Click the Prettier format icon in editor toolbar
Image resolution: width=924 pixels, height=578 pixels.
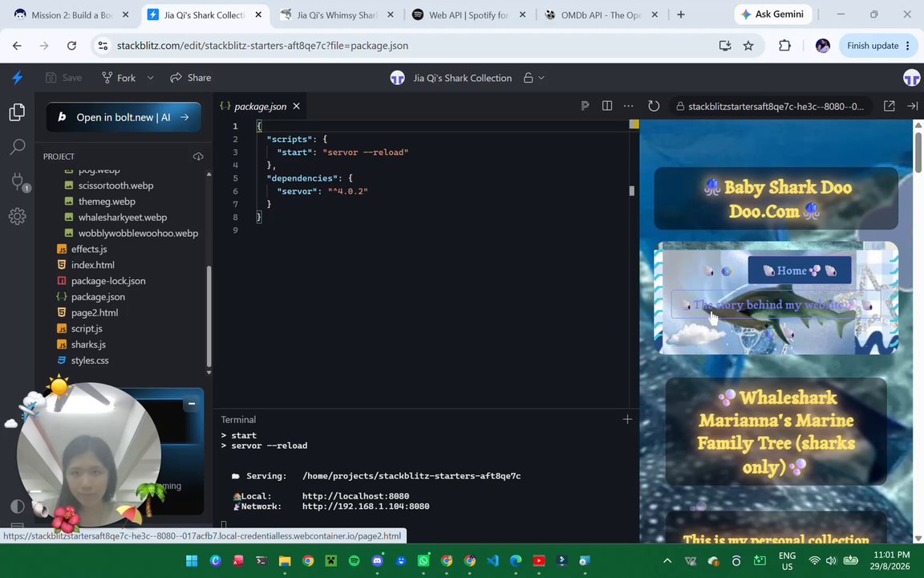pyautogui.click(x=585, y=106)
